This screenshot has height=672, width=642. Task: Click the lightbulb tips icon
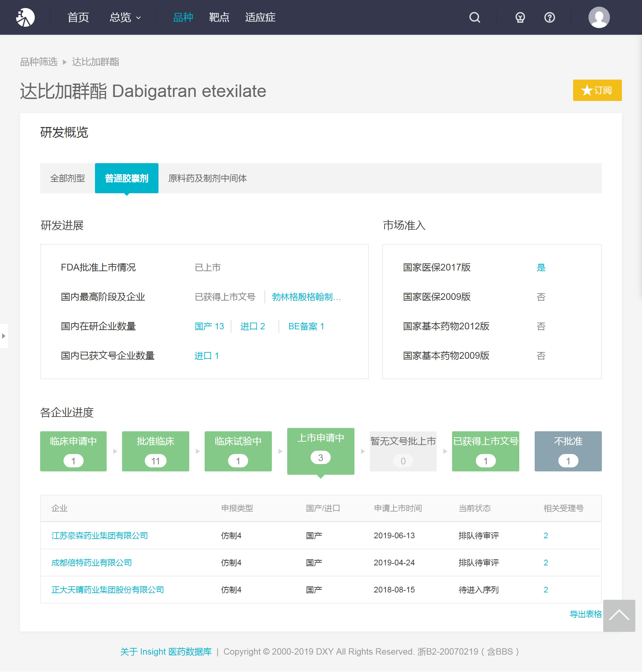[520, 17]
